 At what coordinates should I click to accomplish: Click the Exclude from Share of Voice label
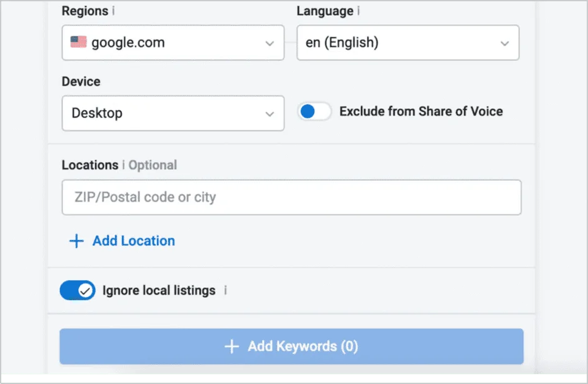(x=420, y=111)
